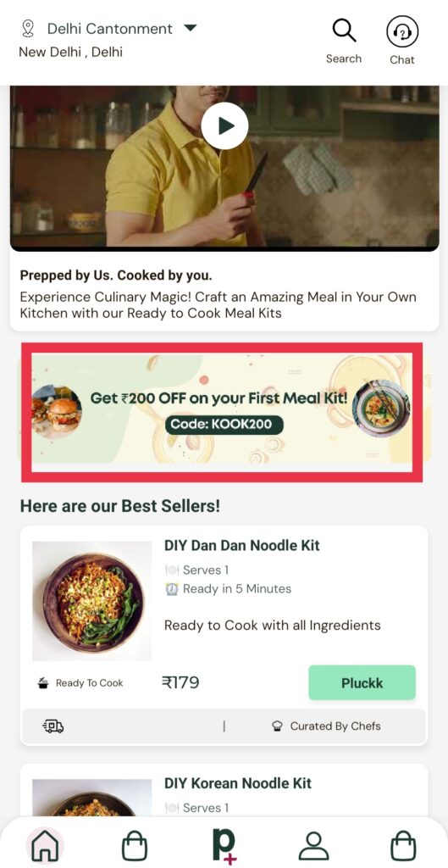448x868 pixels.
Task: Go to Home in bottom navigation
Action: click(45, 846)
